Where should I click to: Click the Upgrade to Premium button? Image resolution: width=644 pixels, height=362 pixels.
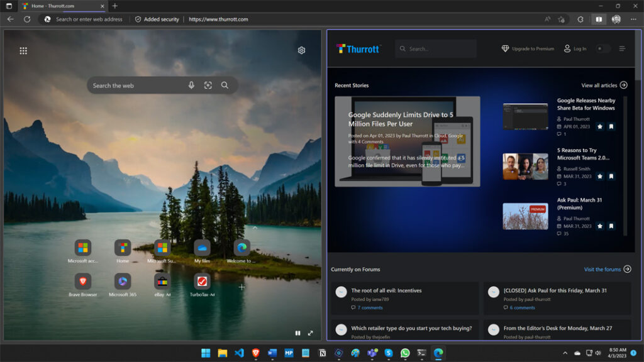[x=529, y=48]
